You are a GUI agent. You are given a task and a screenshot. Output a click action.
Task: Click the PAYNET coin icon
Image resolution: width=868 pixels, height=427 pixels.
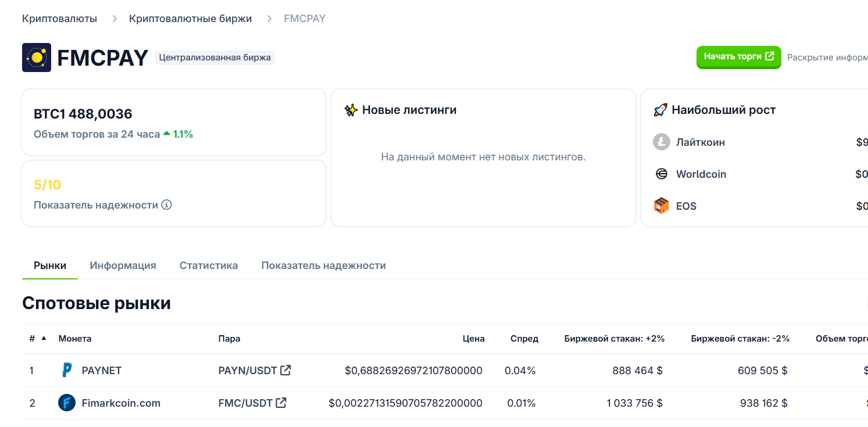(x=67, y=370)
